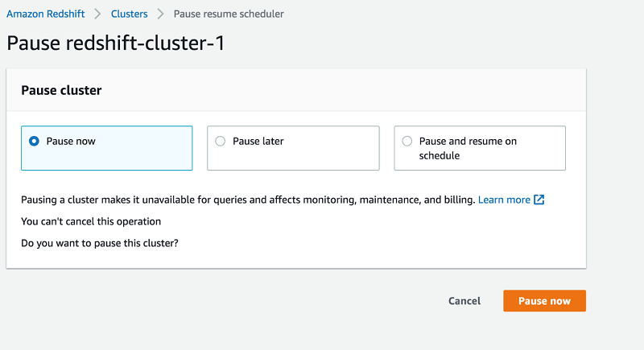The height and width of the screenshot is (350, 644).
Task: Open the Learn more link
Action: pos(504,200)
